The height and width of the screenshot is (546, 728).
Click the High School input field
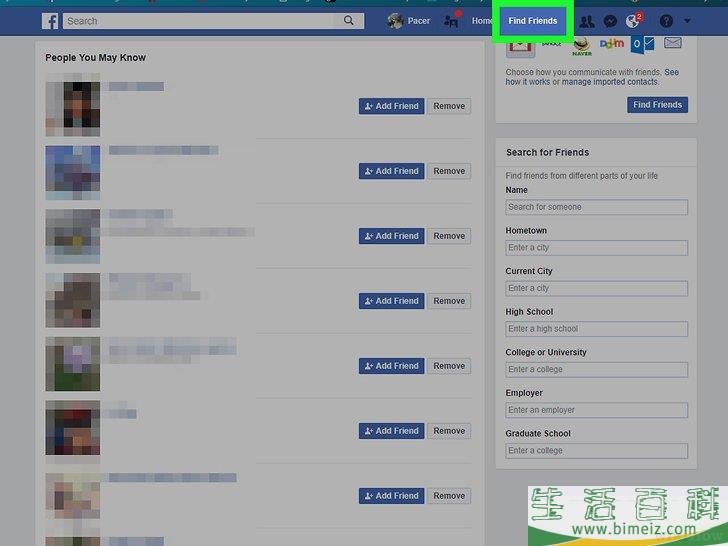[x=596, y=329]
